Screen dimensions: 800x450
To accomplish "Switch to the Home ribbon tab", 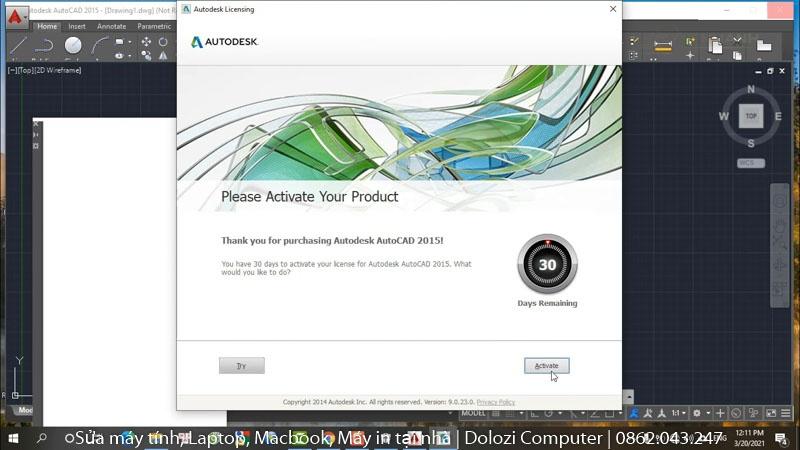I will [47, 26].
